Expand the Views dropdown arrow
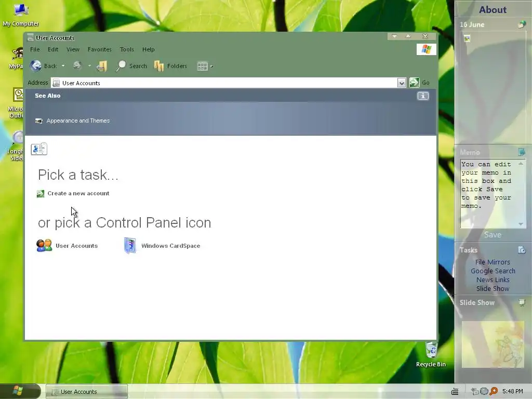The width and height of the screenshot is (532, 399). pos(212,66)
